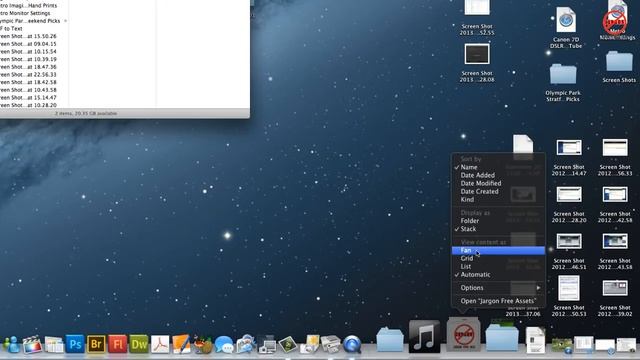Open Photoshop from the Dock
640x360 pixels.
tap(75, 344)
